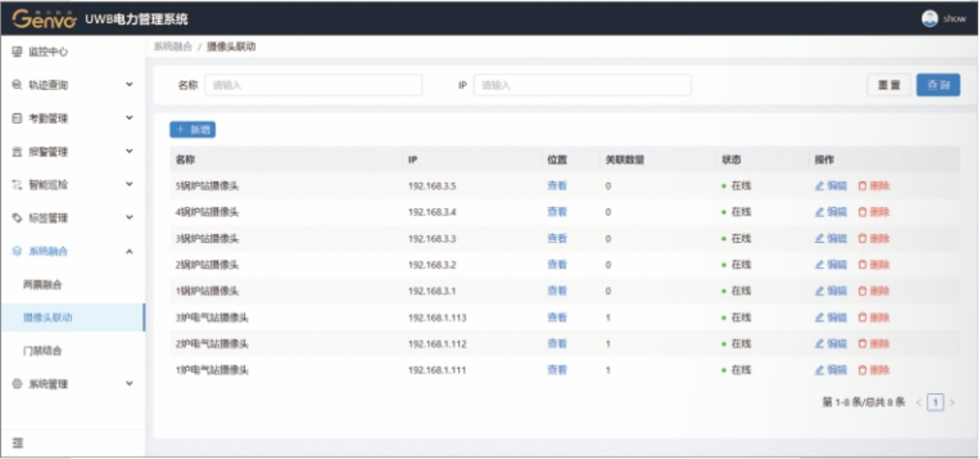Click 在线 status of 1锅炉站摄像头

point(736,292)
